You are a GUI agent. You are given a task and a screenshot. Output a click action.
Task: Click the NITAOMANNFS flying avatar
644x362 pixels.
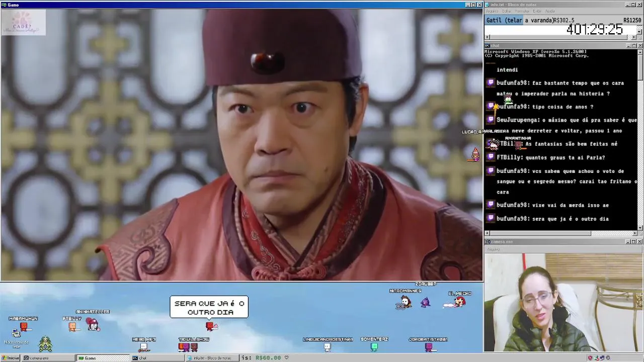click(405, 302)
